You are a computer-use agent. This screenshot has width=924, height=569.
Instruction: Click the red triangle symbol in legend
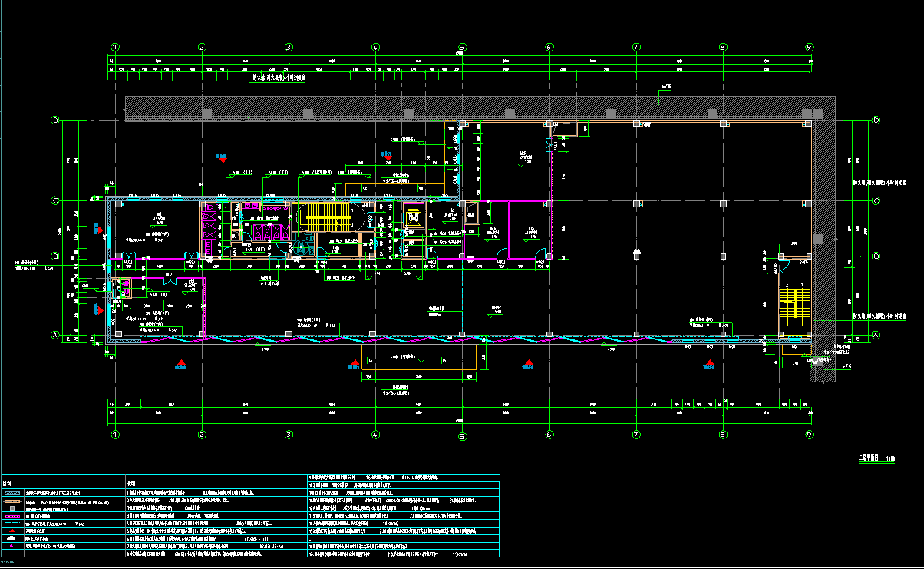pyautogui.click(x=13, y=531)
